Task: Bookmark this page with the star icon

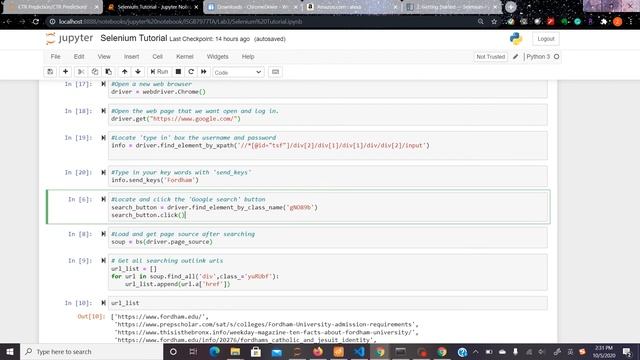Action: 494,22
